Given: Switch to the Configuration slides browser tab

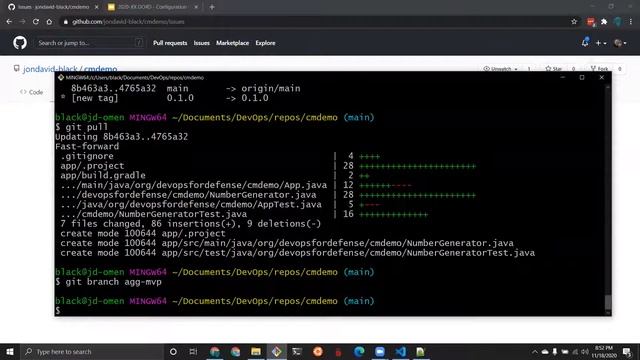Looking at the screenshot, I should click(153, 7).
